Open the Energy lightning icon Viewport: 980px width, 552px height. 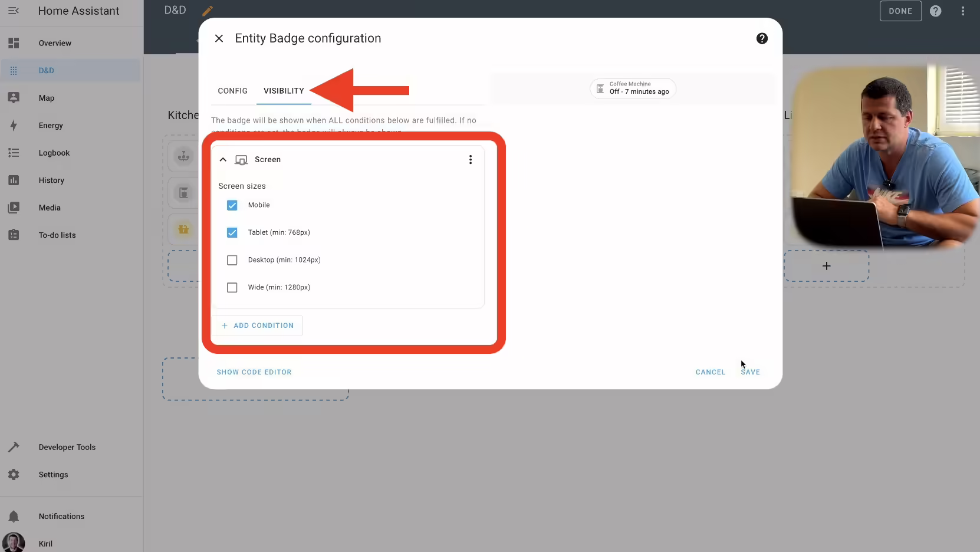click(x=14, y=125)
